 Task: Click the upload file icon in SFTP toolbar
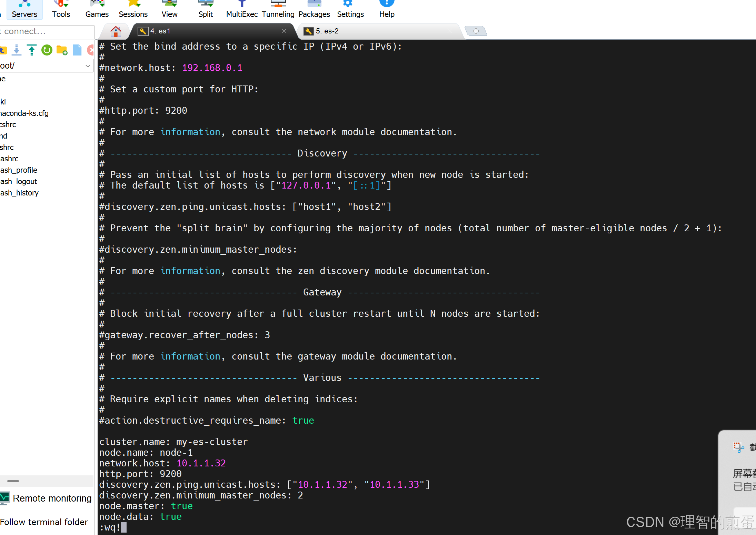32,50
